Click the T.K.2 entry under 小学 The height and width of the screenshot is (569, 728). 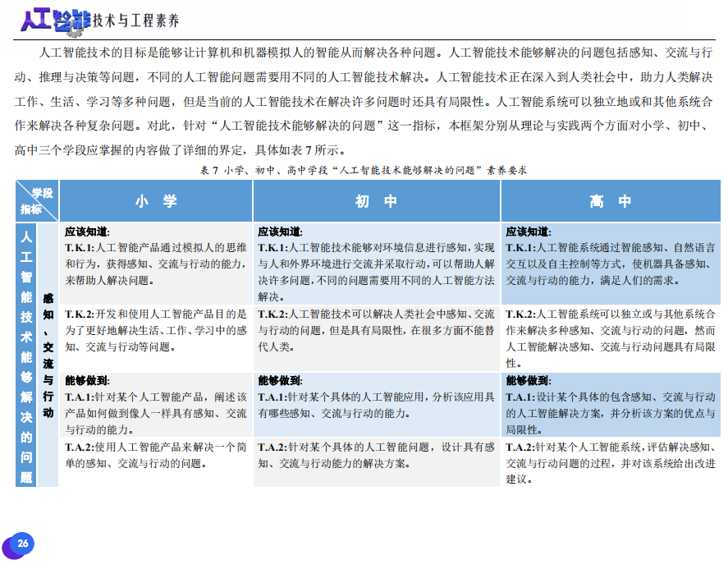point(155,330)
